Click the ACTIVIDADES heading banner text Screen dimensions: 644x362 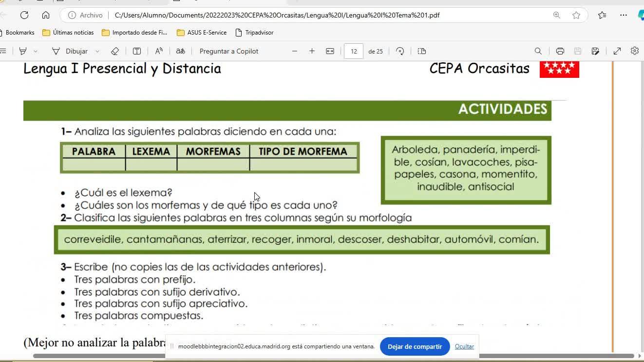pos(503,109)
